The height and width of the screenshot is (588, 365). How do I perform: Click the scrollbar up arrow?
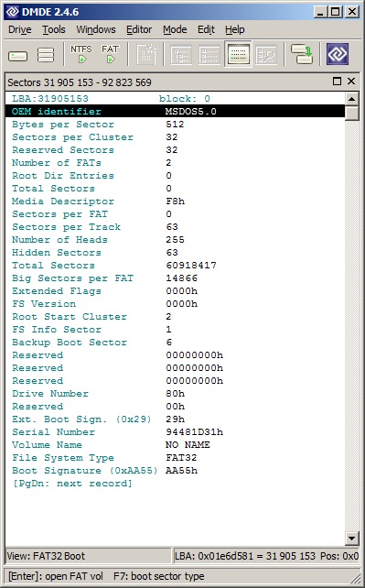[351, 99]
